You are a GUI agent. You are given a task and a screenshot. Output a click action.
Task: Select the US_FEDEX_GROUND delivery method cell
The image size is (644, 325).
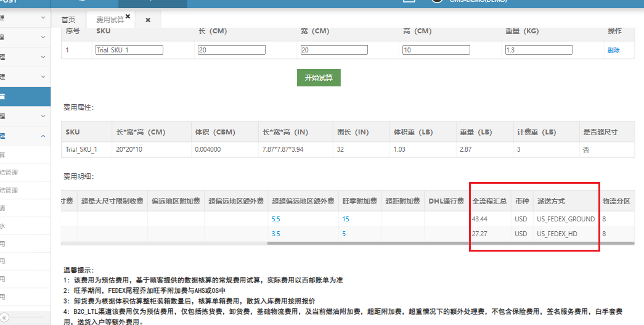[566, 219]
